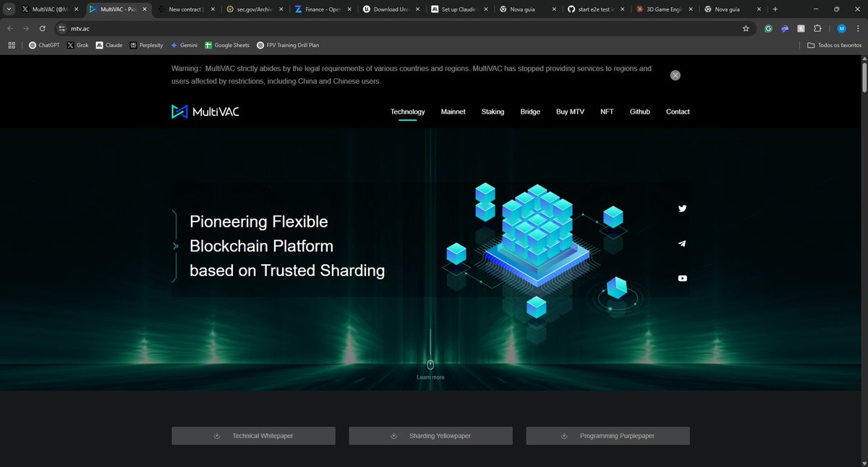The height and width of the screenshot is (467, 868).
Task: Dismiss the warning banner with X
Action: tap(675, 75)
